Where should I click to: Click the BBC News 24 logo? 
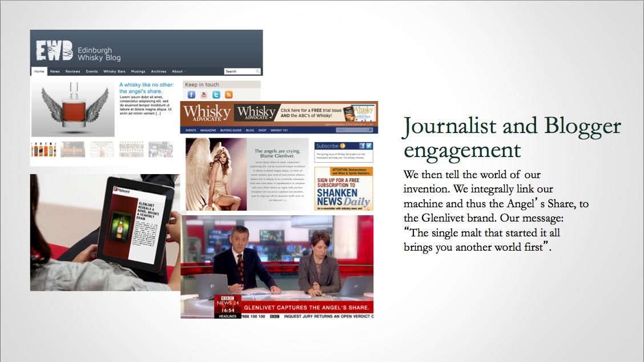click(228, 301)
